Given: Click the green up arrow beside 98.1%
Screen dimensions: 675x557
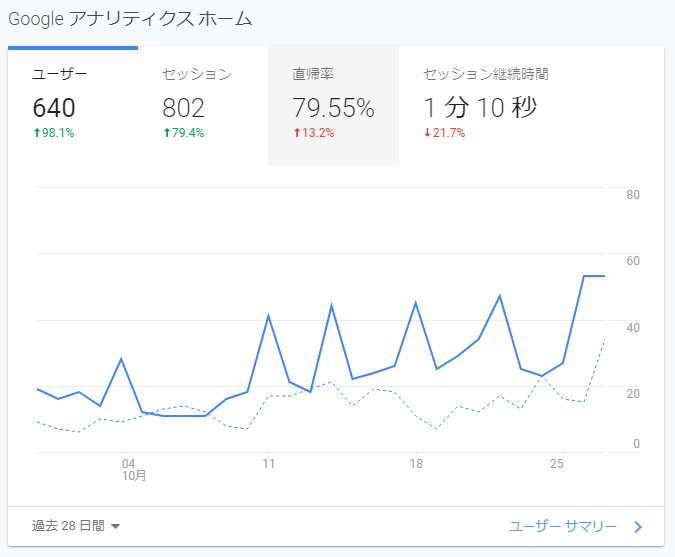Looking at the screenshot, I should [37, 133].
